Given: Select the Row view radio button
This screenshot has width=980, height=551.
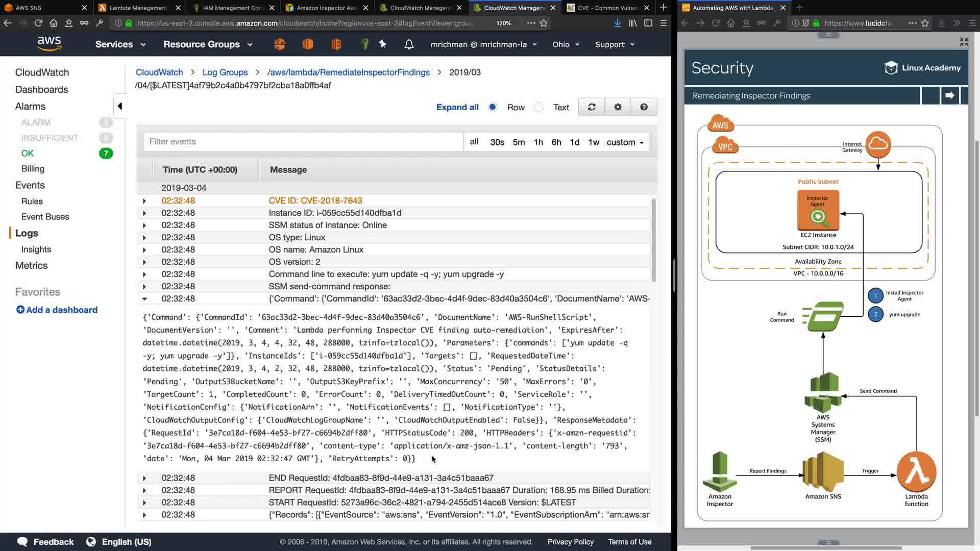Looking at the screenshot, I should (x=493, y=107).
